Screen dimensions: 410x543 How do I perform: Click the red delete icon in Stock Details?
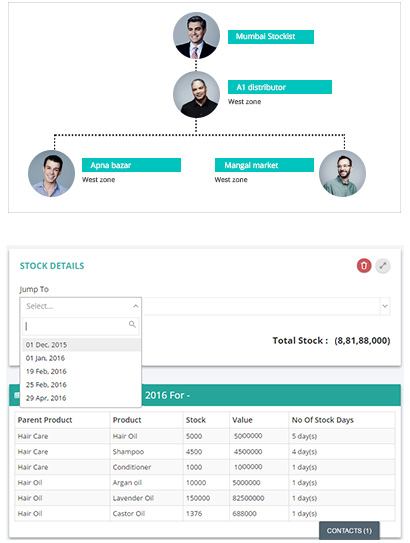[x=364, y=266]
